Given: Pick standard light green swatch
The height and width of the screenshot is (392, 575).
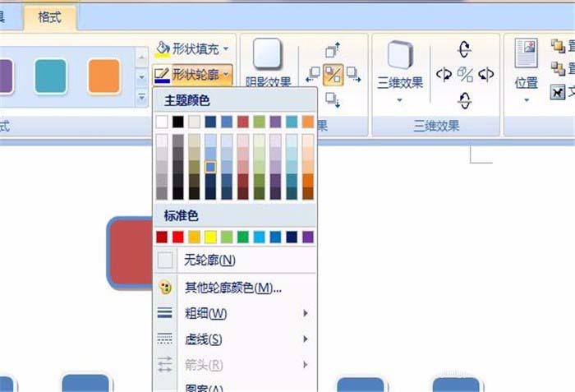Looking at the screenshot, I should [x=227, y=238].
